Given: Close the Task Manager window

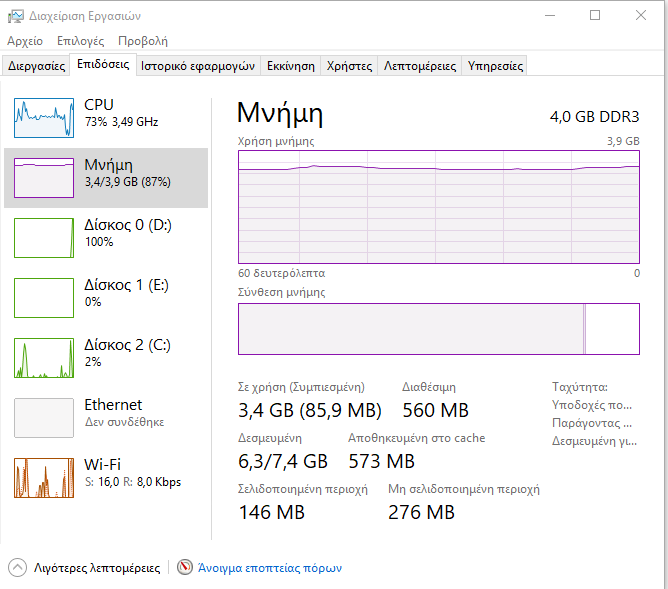Looking at the screenshot, I should pos(641,16).
